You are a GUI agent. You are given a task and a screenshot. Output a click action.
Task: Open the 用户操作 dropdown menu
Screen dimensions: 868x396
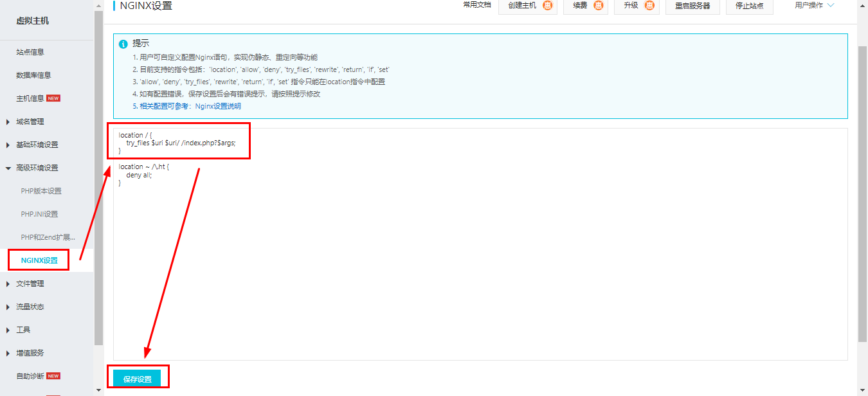click(x=814, y=5)
